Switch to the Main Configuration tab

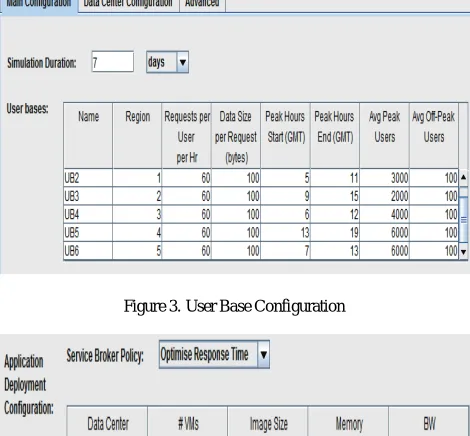pos(39,5)
